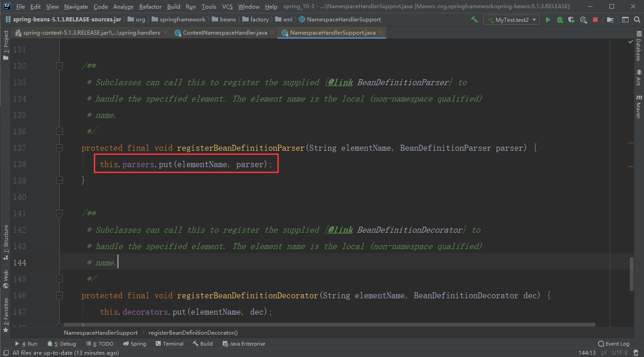The image size is (644, 357).
Task: Close the spring.handlers editor tab
Action: click(165, 33)
